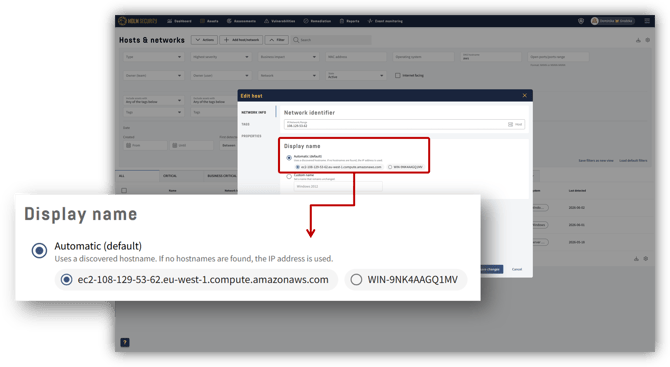Click the export icon beside Hosts & networks title
670x367 pixels.
tap(638, 40)
